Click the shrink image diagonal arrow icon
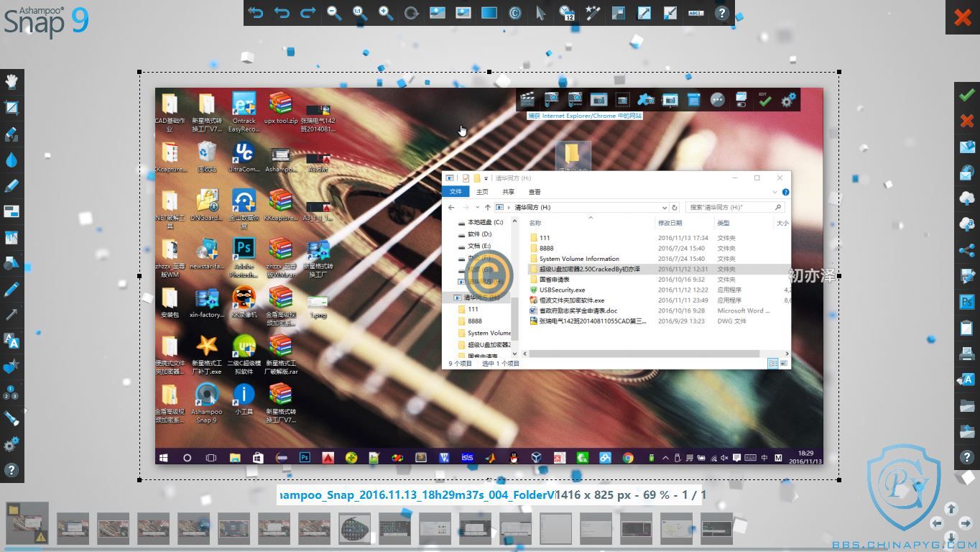Viewport: 980px width, 552px height. pyautogui.click(x=670, y=12)
